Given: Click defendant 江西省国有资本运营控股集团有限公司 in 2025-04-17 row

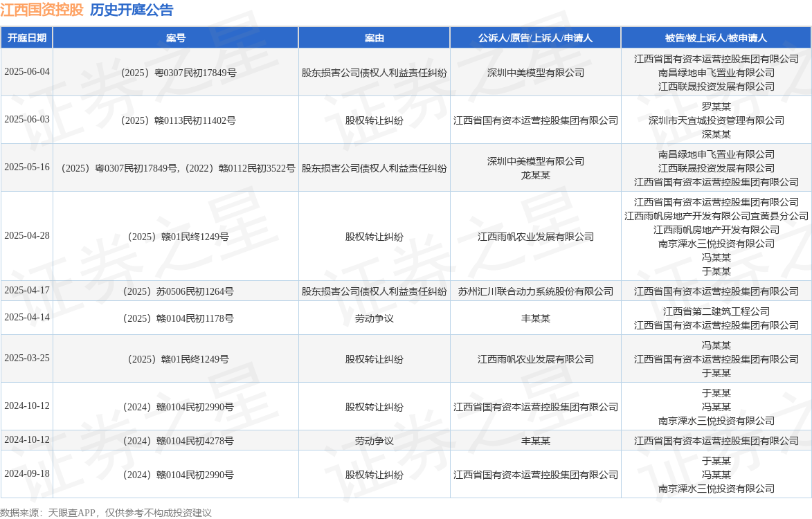Looking at the screenshot, I should [x=716, y=291].
